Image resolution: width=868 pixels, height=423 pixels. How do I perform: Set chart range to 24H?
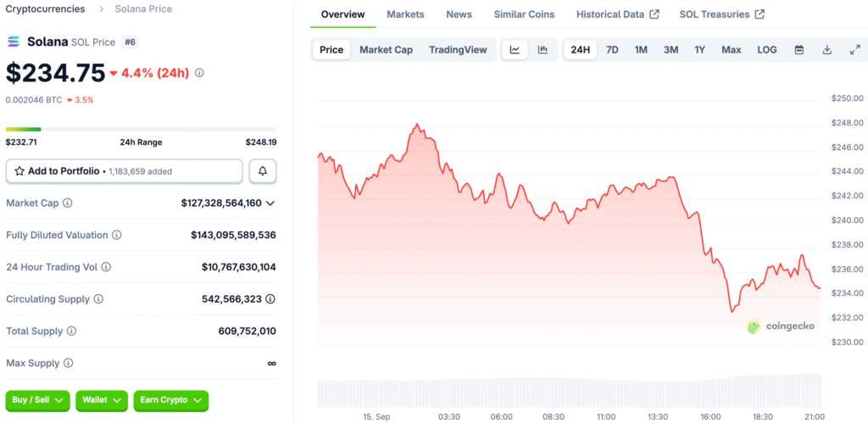click(x=581, y=50)
